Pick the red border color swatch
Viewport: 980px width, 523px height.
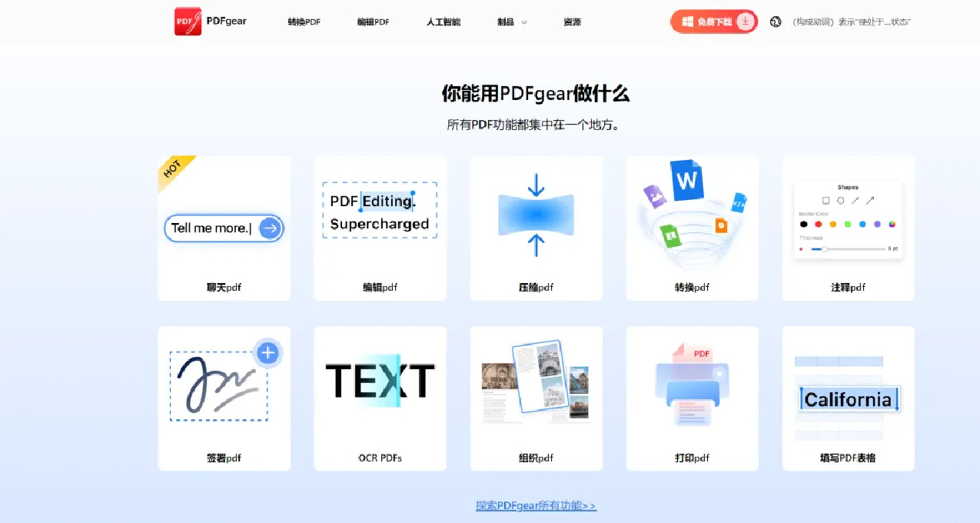click(x=818, y=225)
